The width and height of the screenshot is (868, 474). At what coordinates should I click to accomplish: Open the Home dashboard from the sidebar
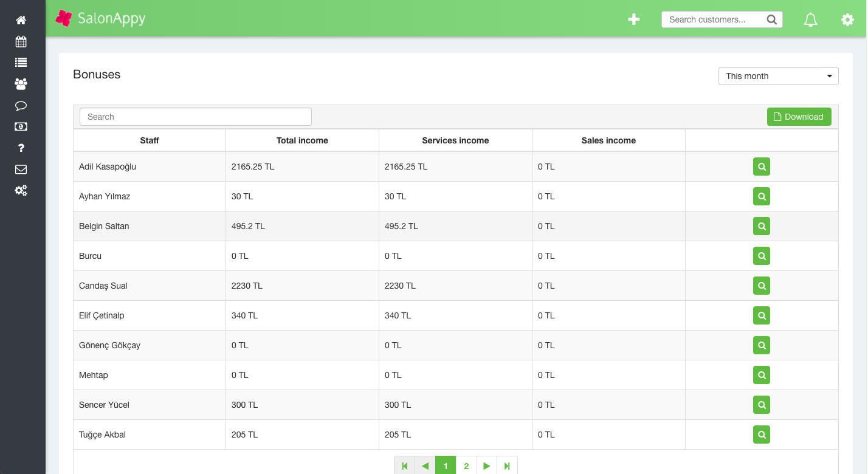coord(21,19)
